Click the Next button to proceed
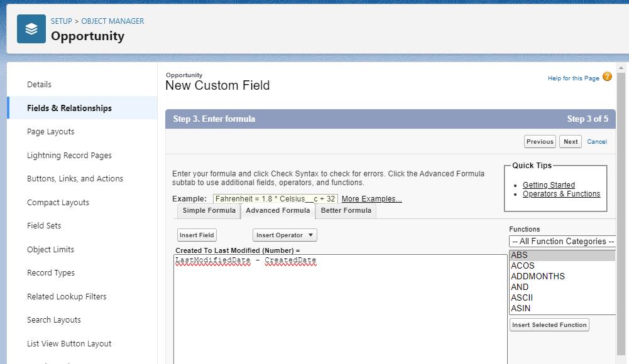 pyautogui.click(x=570, y=141)
